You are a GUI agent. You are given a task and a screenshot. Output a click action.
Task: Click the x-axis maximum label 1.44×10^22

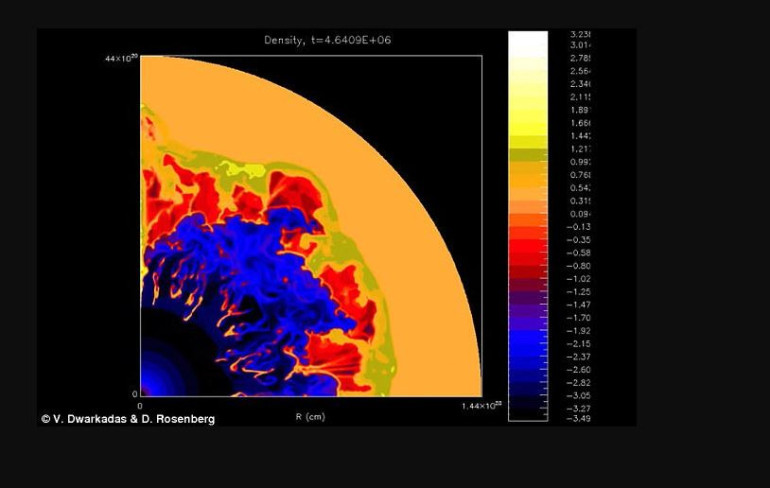point(482,406)
